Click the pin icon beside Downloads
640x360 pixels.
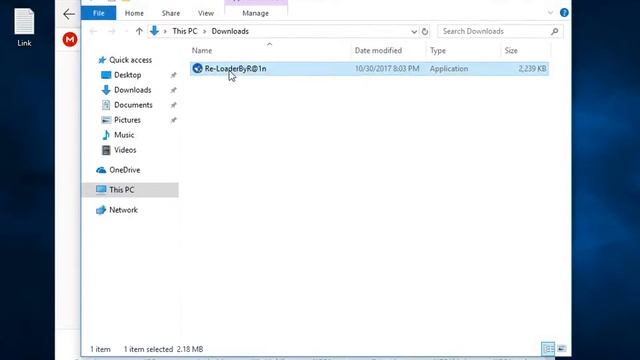[173, 90]
